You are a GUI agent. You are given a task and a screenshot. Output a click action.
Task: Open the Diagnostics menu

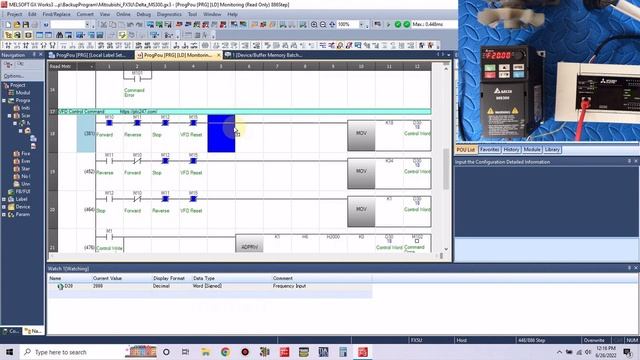point(169,14)
